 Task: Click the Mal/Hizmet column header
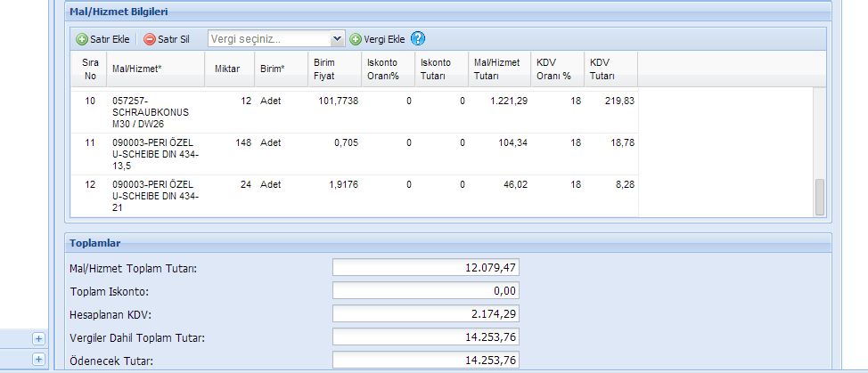[x=130, y=69]
